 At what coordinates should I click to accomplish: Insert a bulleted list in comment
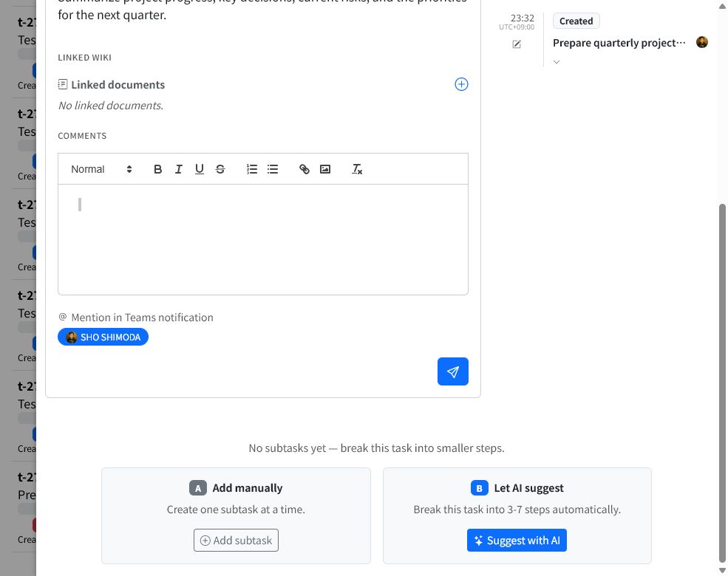[273, 169]
